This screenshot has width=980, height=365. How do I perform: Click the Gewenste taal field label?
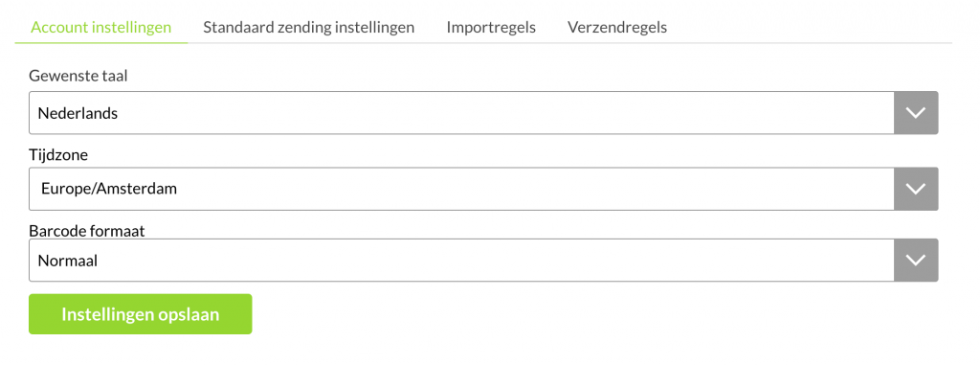click(78, 77)
